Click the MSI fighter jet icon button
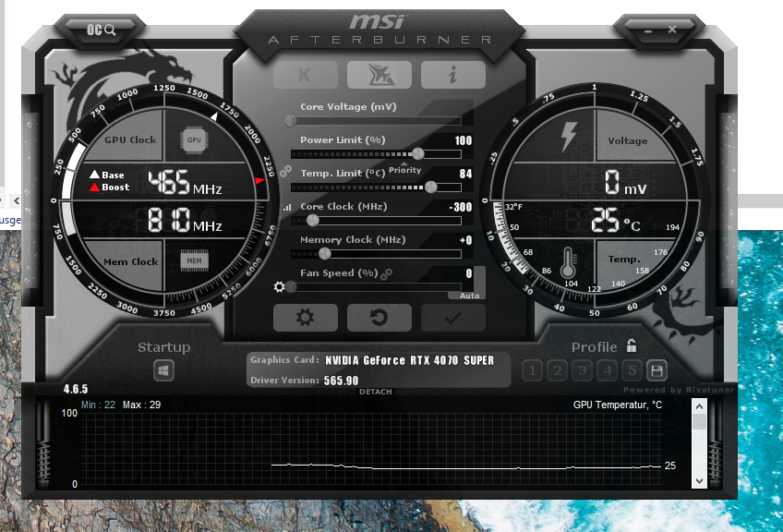 (379, 75)
